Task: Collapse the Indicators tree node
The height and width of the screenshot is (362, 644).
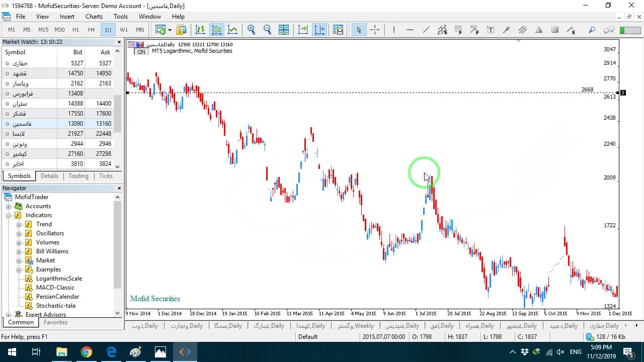Action: coord(9,215)
